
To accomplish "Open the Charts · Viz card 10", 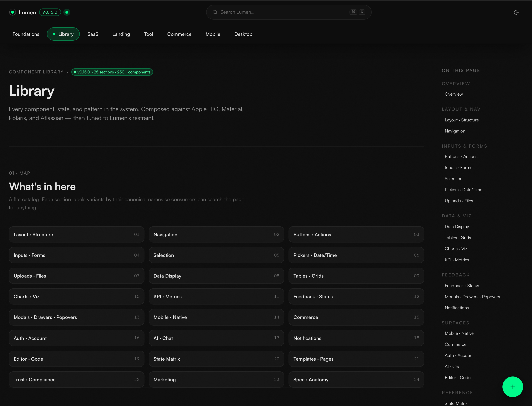I will pos(76,297).
